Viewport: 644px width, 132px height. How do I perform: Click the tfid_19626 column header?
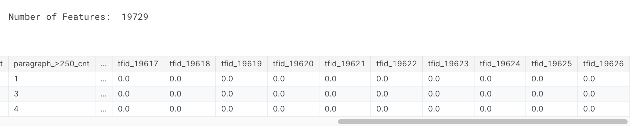[603, 64]
